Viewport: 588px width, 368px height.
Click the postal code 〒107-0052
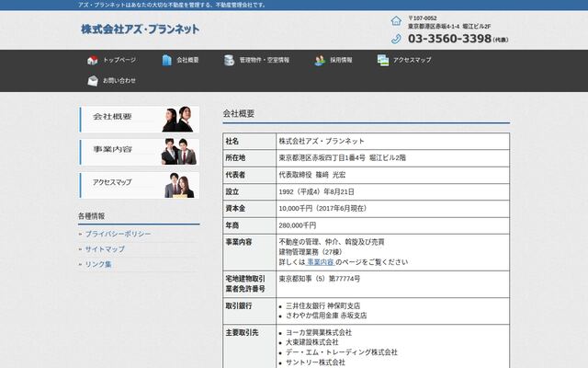tap(423, 18)
